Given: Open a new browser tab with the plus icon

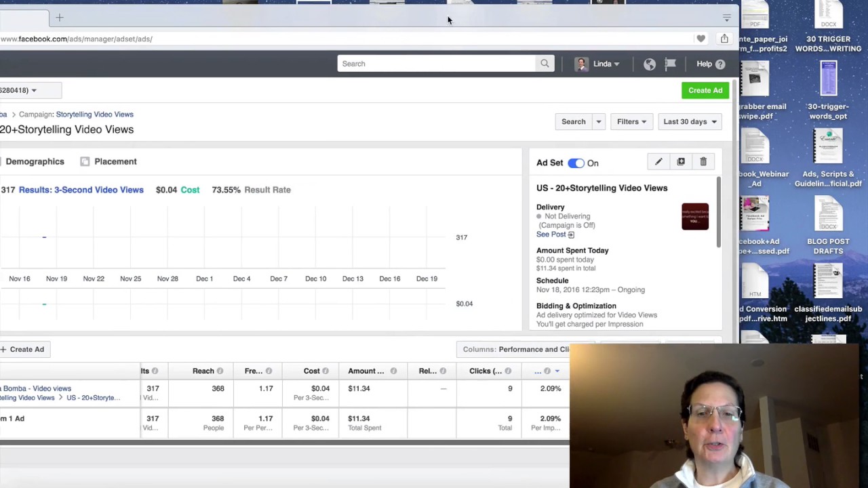Looking at the screenshot, I should tap(60, 18).
